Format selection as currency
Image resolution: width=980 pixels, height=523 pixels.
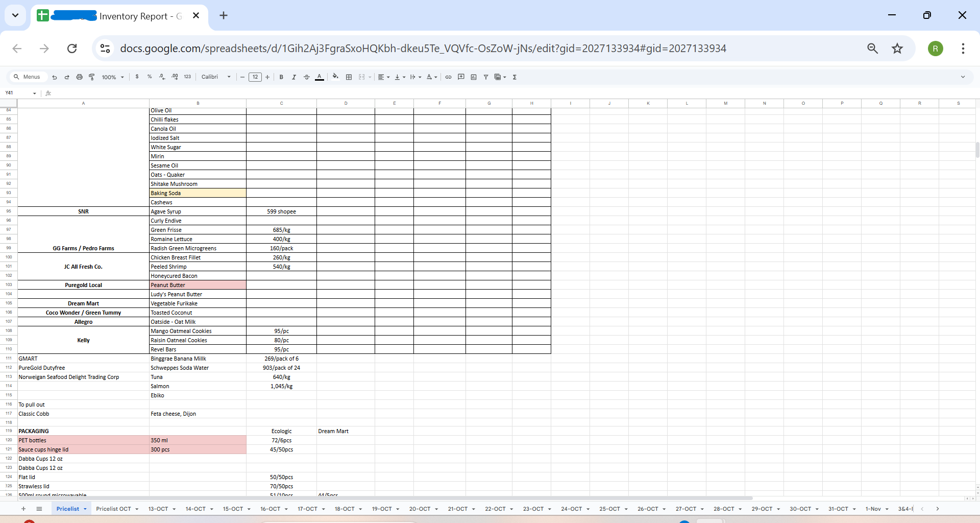(137, 77)
